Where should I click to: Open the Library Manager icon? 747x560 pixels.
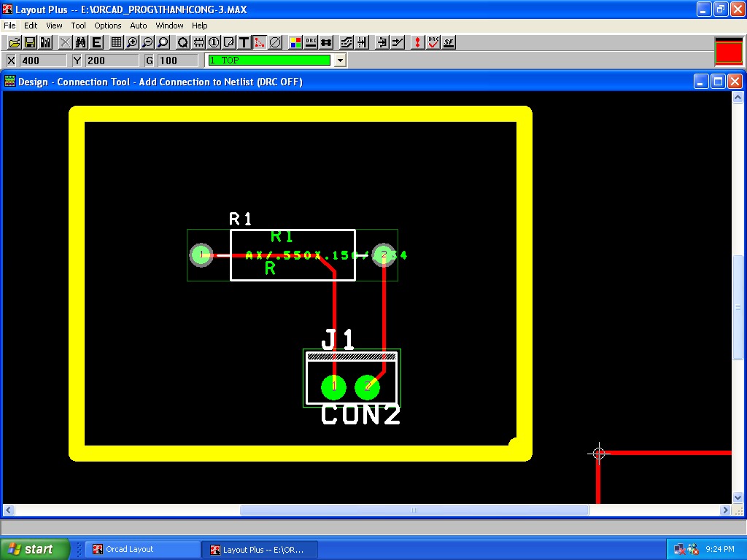tap(46, 43)
